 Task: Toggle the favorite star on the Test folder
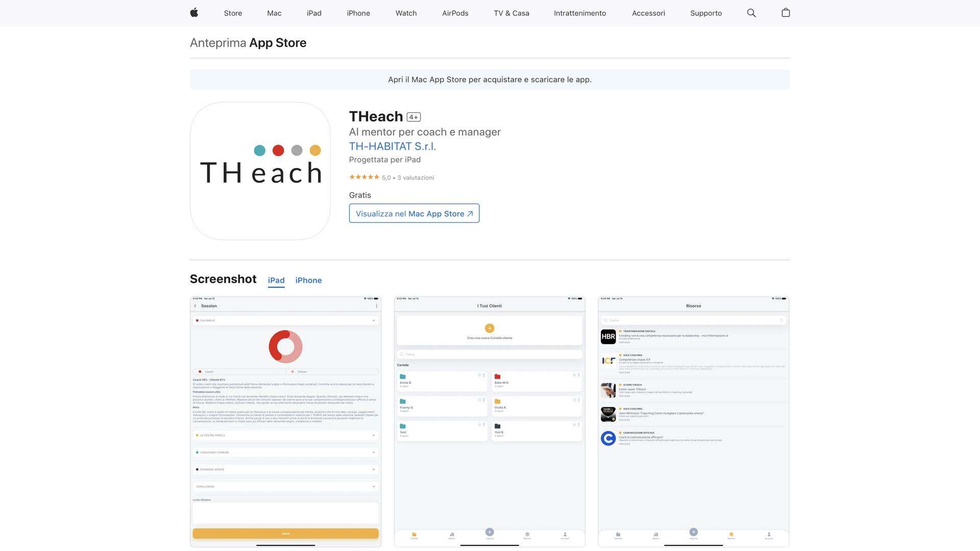480,424
